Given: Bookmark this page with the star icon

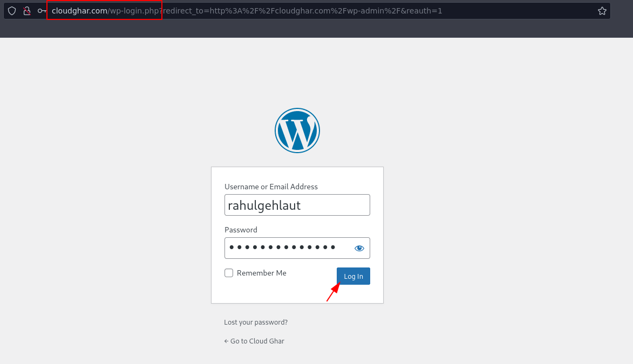Looking at the screenshot, I should coord(602,11).
